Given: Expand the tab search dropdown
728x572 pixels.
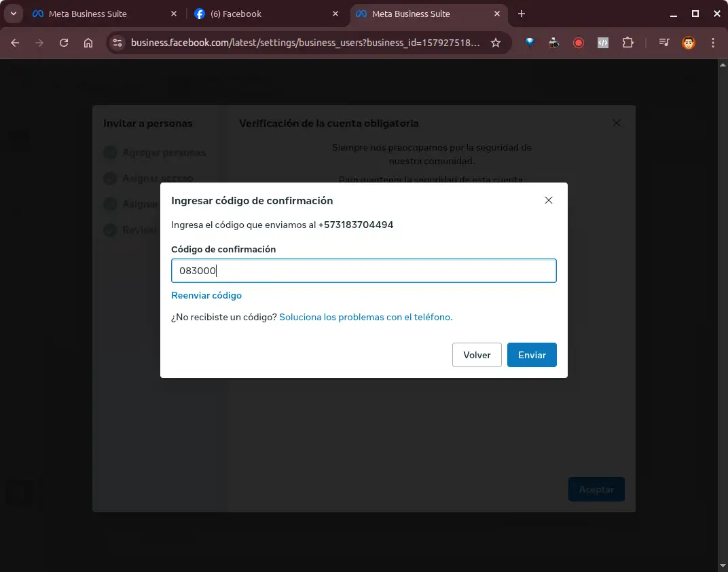Looking at the screenshot, I should click(13, 14).
